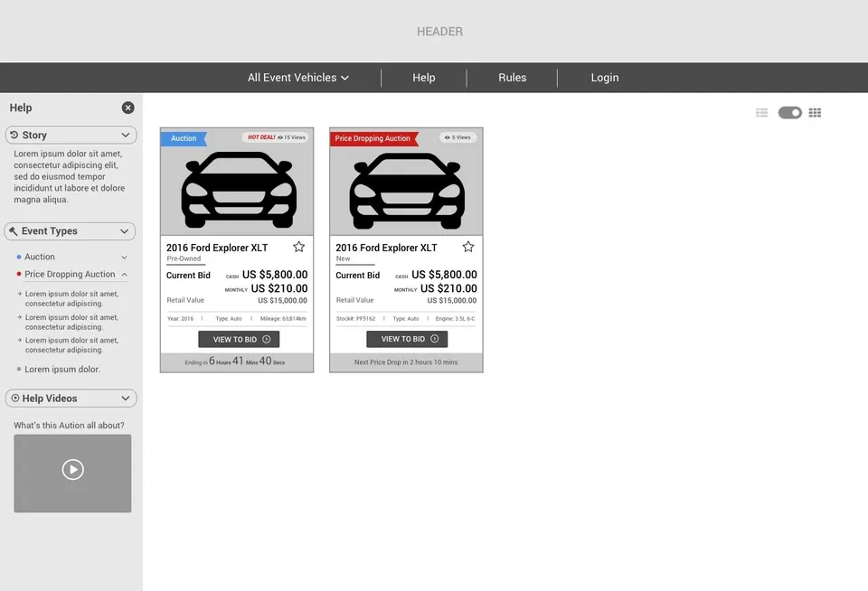The height and width of the screenshot is (591, 868).
Task: Collapse the Help Videos section chevron
Action: click(125, 399)
